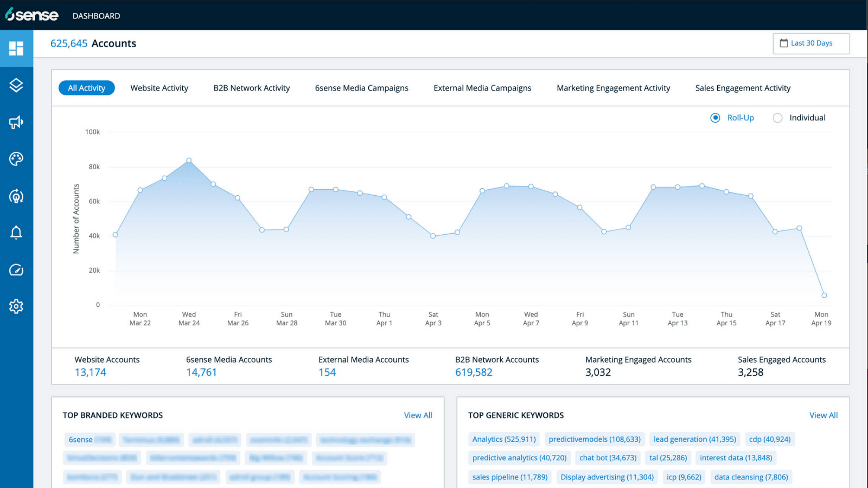Select the Individual radio button
The width and height of the screenshot is (868, 488).
coord(777,118)
